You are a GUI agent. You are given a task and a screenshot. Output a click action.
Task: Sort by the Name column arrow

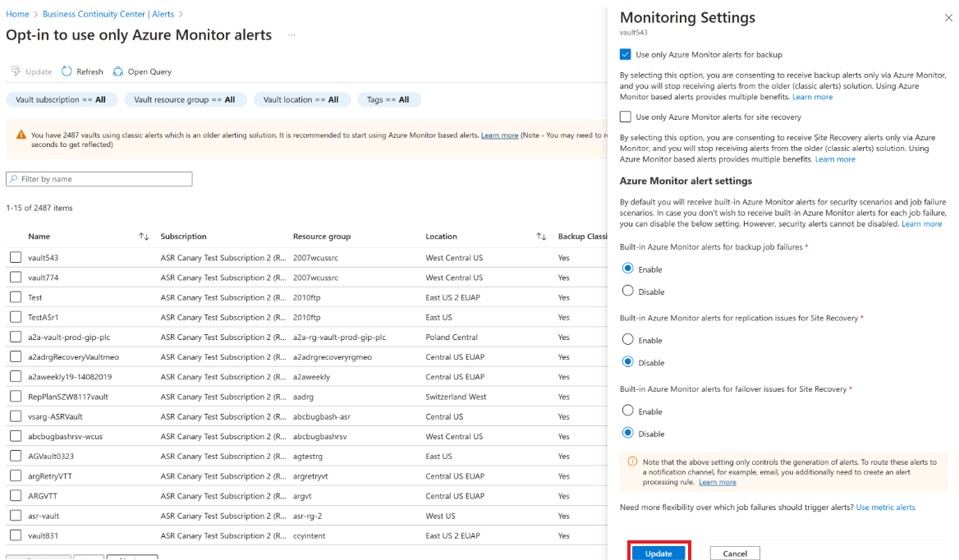(144, 236)
